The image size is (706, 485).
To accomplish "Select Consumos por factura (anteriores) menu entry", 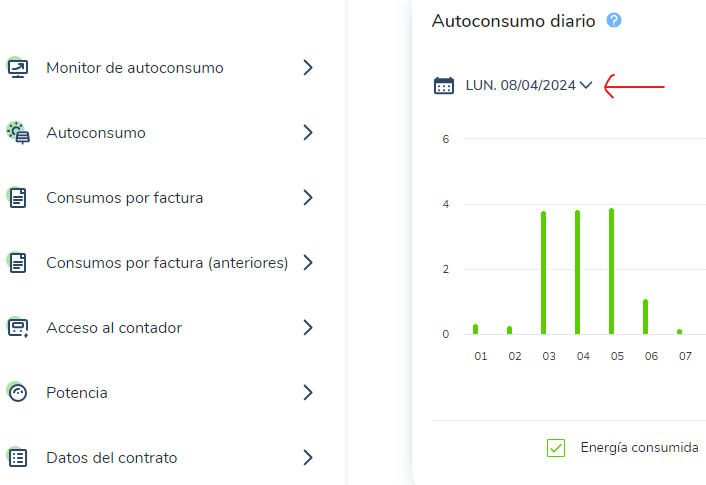I will pos(160,263).
